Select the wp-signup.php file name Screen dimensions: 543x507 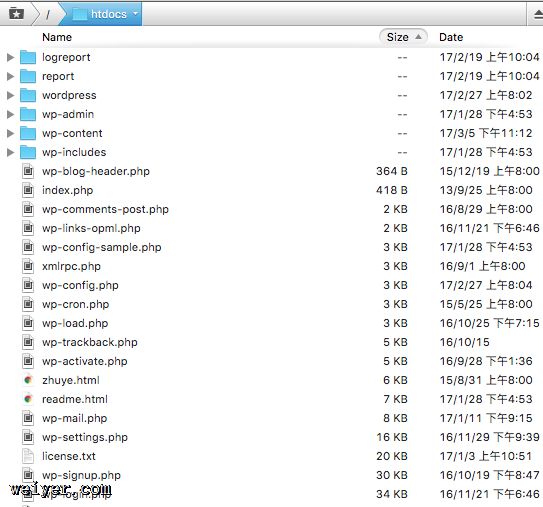point(81,475)
